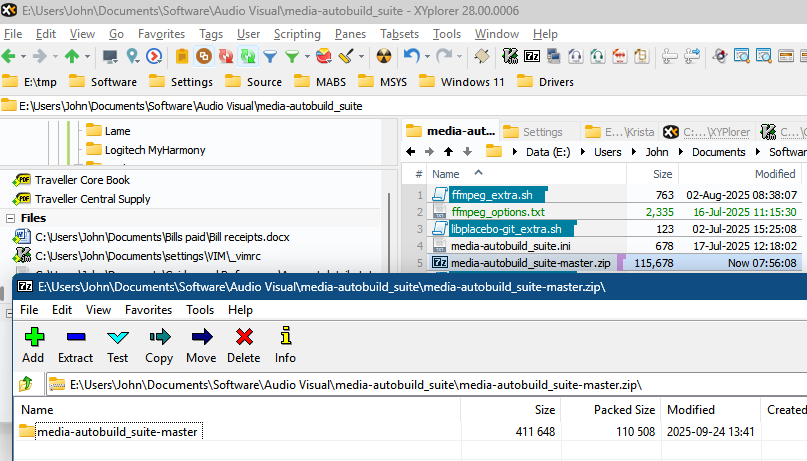Expand the breadcrumb arrow after Data (E:)
807x461 pixels.
pos(583,152)
